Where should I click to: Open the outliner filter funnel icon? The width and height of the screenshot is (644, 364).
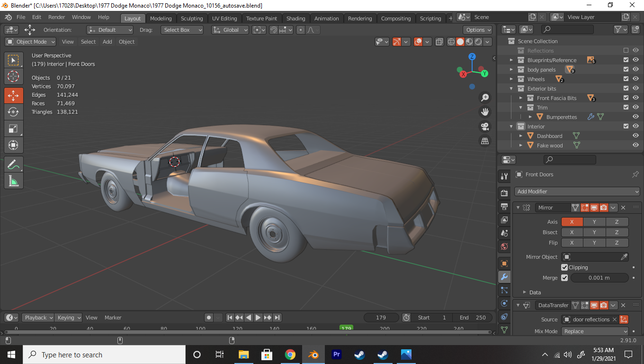point(620,29)
